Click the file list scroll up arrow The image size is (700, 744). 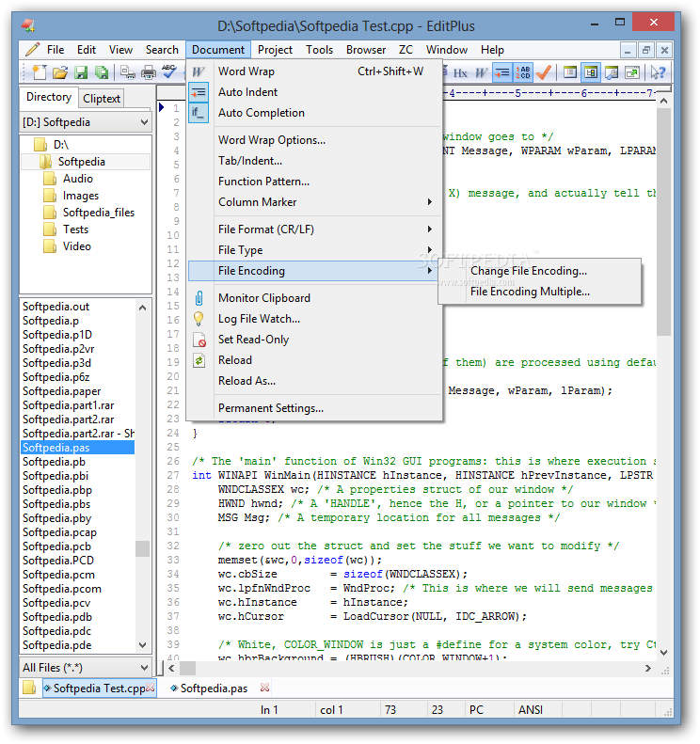click(142, 308)
